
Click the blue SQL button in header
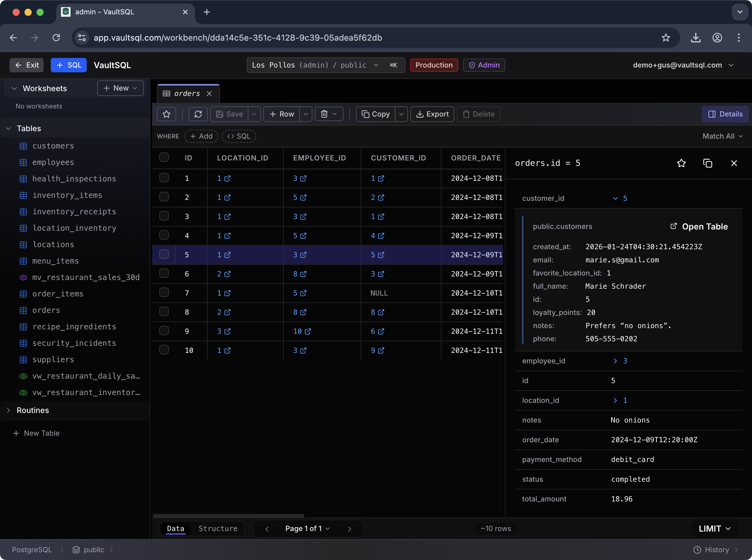click(x=69, y=65)
